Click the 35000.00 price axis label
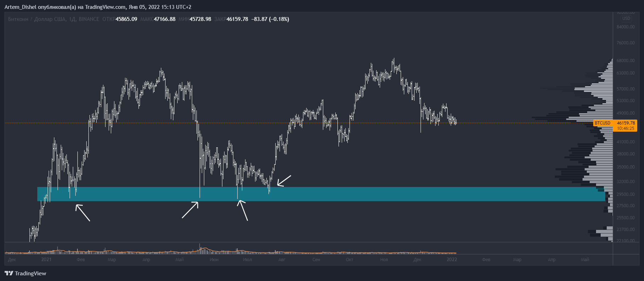Viewport: 644px width, 281px height. [626, 167]
